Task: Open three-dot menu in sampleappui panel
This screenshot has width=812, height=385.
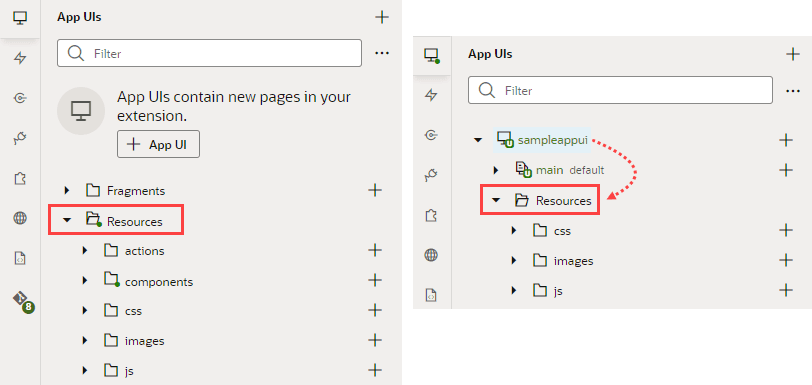Action: 793,91
